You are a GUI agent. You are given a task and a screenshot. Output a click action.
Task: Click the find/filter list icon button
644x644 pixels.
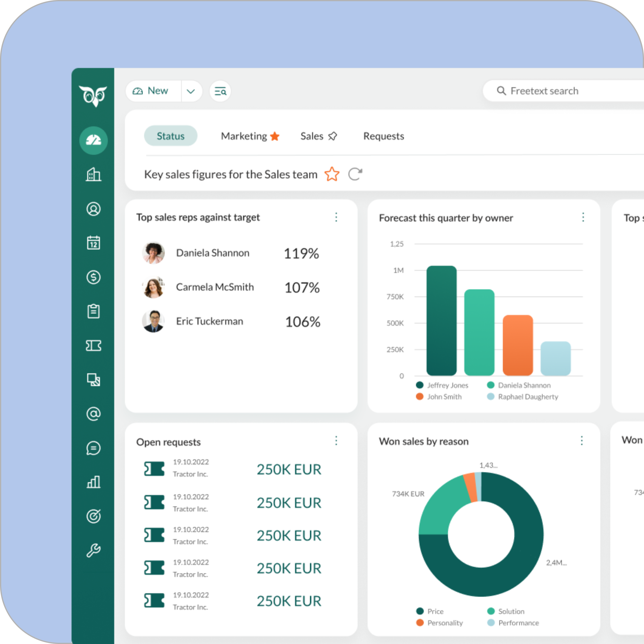pos(220,91)
